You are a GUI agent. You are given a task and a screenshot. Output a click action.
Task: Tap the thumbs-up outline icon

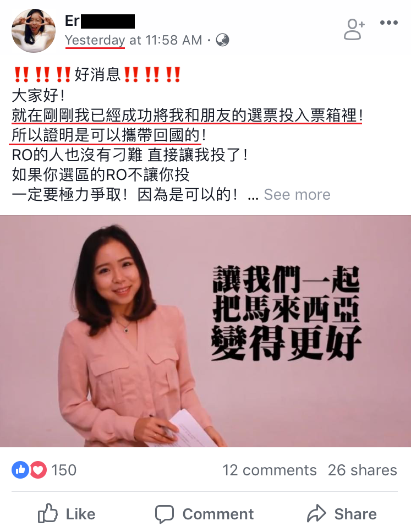point(47,513)
